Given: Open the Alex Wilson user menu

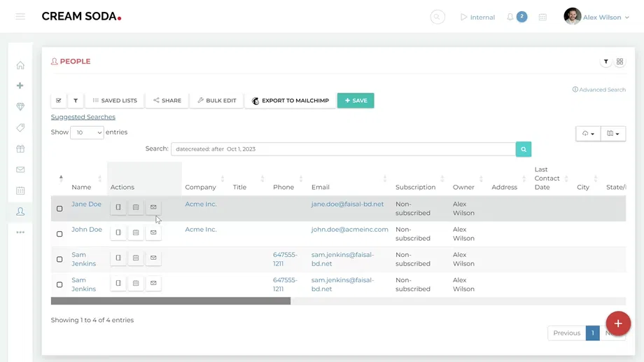Looking at the screenshot, I should 596,17.
